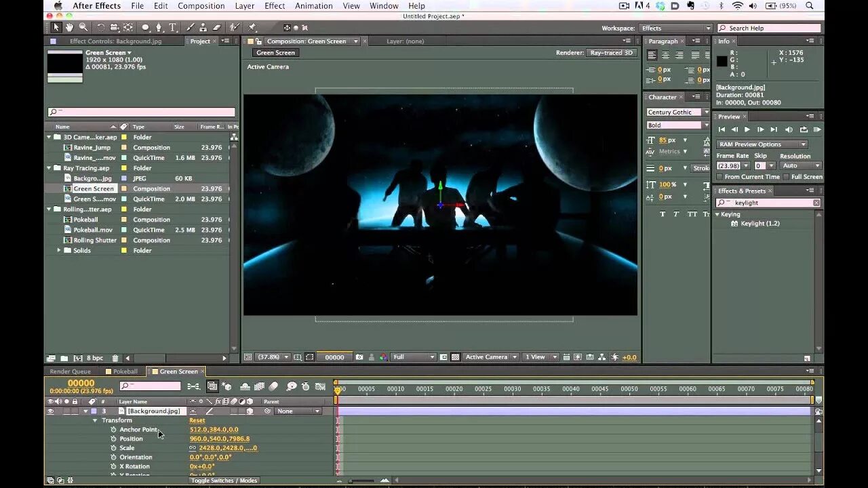Collapse the Keying effects category
This screenshot has width=868, height=488.
(x=717, y=214)
